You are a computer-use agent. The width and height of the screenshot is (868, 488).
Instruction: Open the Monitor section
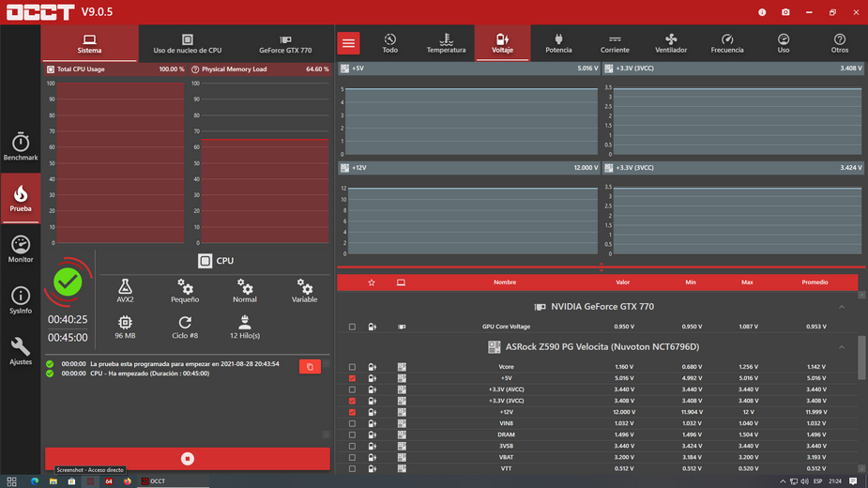pos(21,250)
